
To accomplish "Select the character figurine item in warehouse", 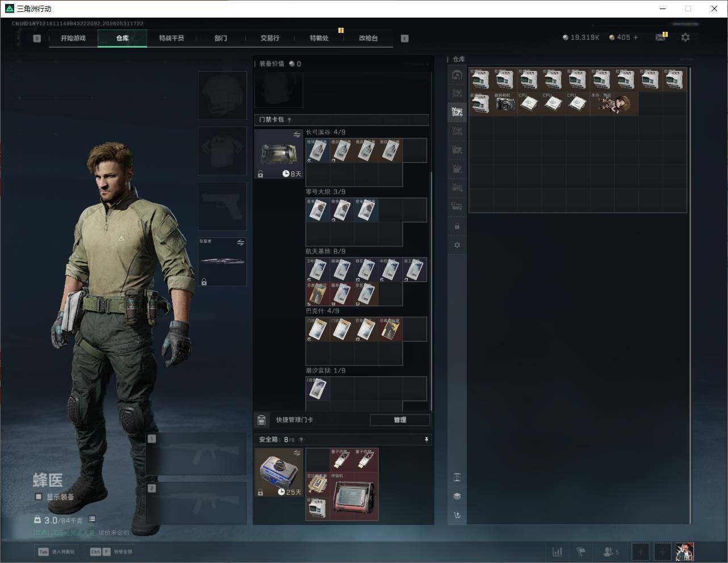I will [614, 104].
